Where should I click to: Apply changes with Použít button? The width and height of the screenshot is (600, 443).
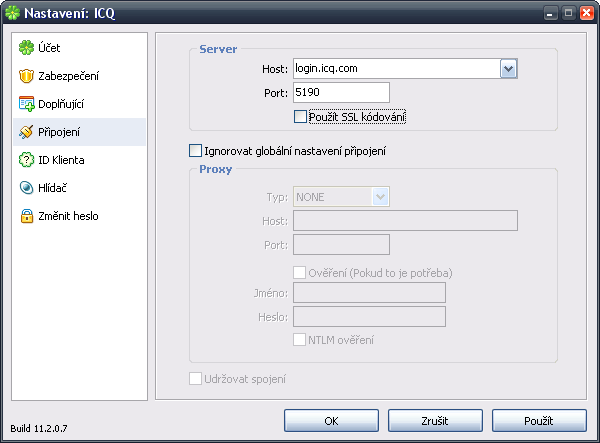point(539,420)
